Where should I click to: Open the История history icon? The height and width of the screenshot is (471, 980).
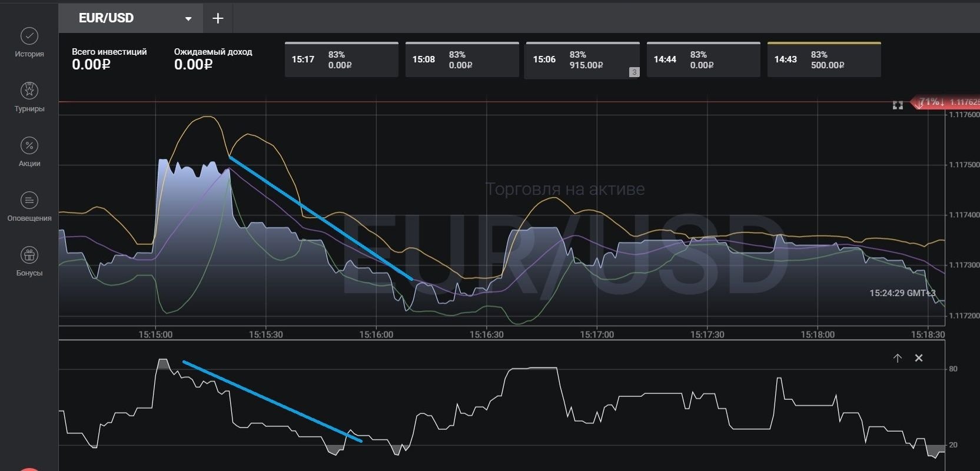[29, 37]
